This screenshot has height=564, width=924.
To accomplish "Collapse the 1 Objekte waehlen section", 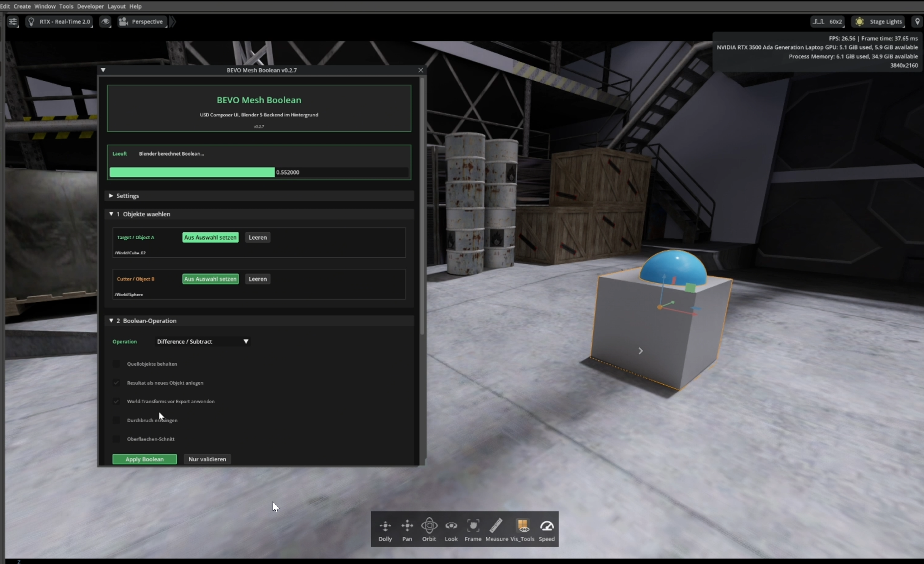I will [259, 214].
